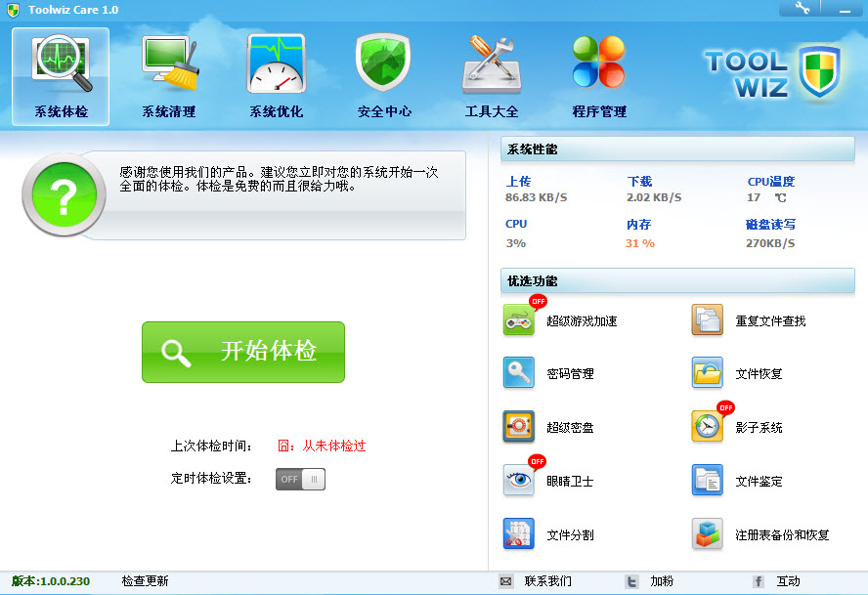Click the cubes icon for 注册表备份和恢复

[708, 533]
